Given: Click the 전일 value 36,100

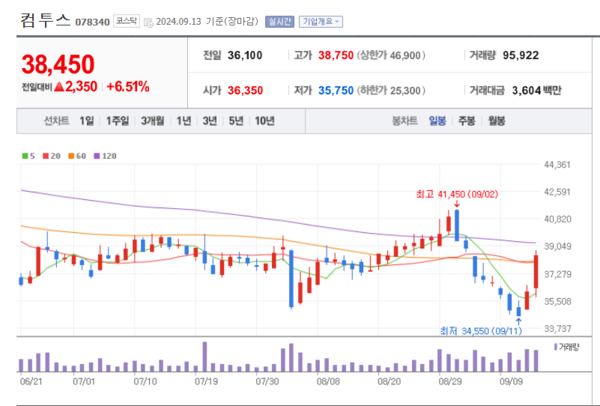Looking at the screenshot, I should [245, 55].
